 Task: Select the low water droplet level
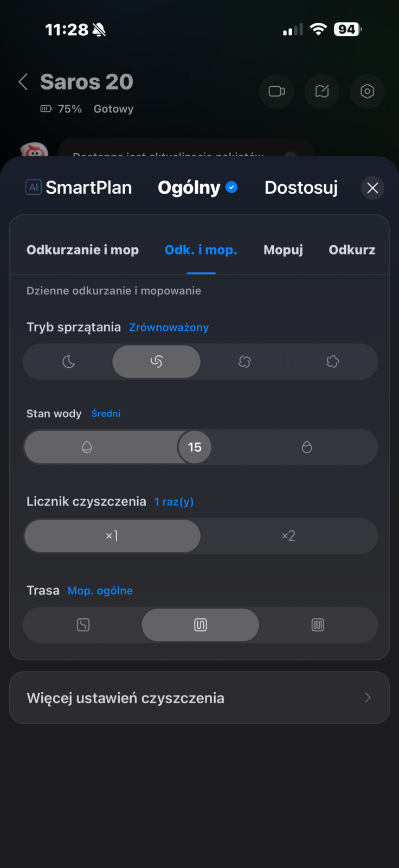click(x=87, y=447)
